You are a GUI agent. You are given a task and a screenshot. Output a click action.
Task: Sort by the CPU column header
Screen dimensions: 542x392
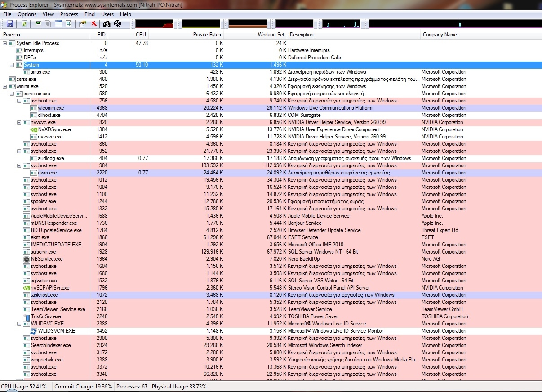[x=128, y=35]
